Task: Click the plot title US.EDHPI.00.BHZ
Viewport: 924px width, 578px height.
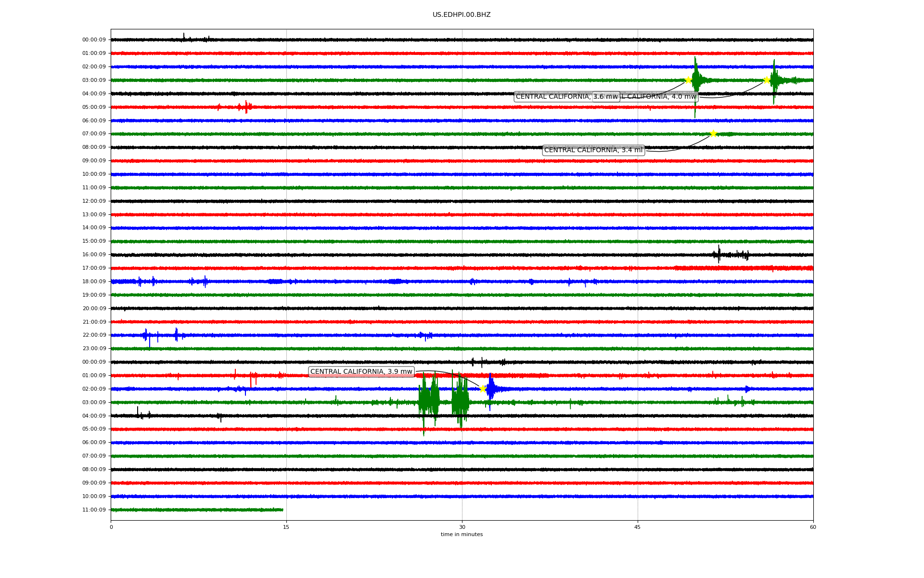Action: [462, 15]
